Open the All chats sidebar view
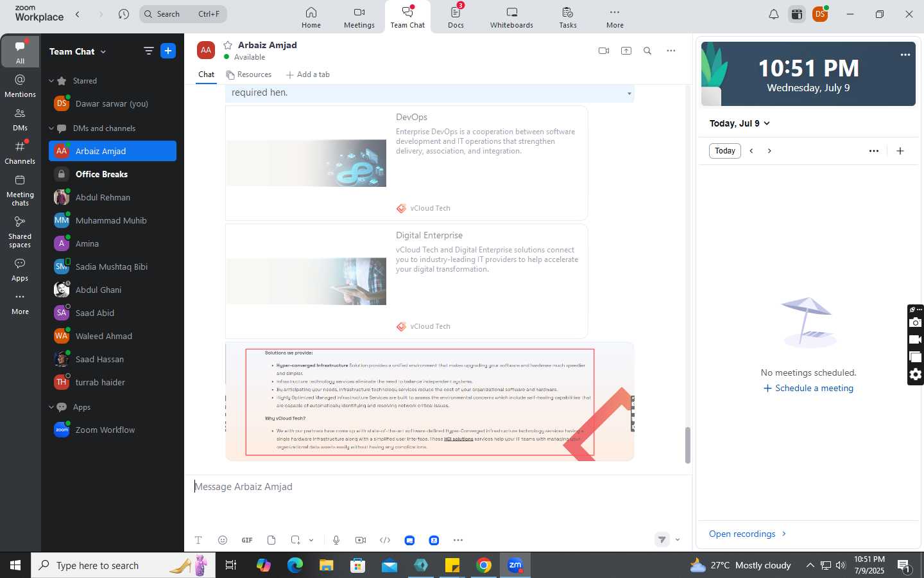Screen dimensions: 924x578 coord(20,51)
